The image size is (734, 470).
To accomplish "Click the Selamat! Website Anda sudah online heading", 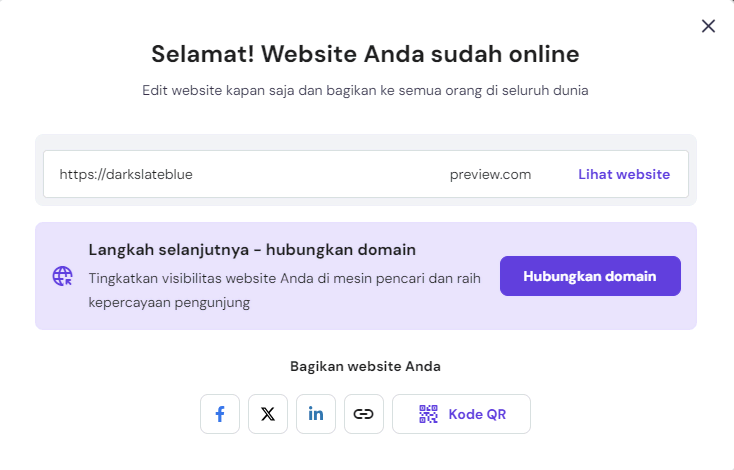I will point(365,53).
